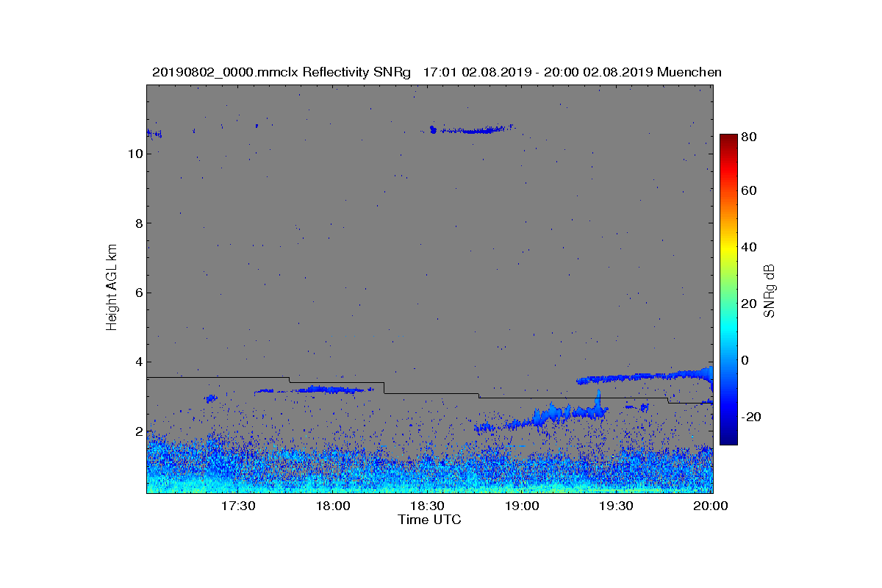Screen dimensions: 882x588
Task: Click the colorbar tick label 40
Action: point(750,247)
